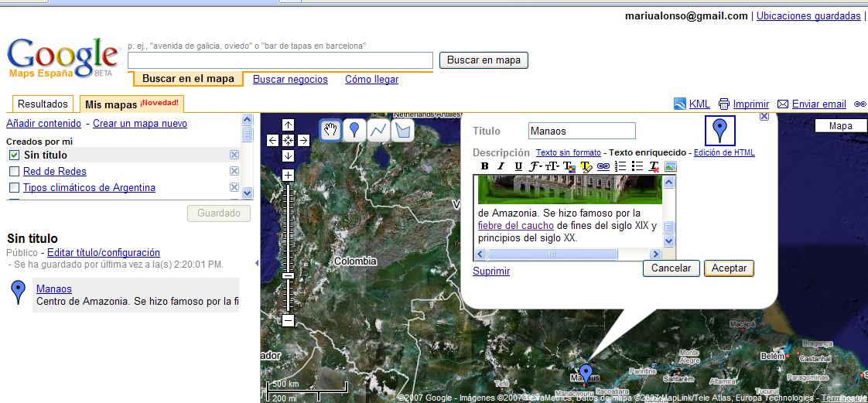The width and height of the screenshot is (868, 403).
Task: Close the Manaos info balloon
Action: (x=764, y=116)
